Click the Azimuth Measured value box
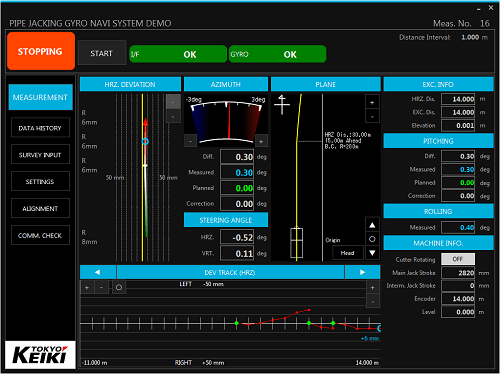 pos(237,172)
